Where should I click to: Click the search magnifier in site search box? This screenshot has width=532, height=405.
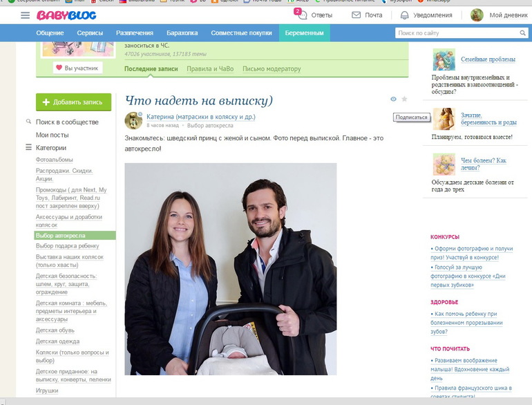pos(522,32)
